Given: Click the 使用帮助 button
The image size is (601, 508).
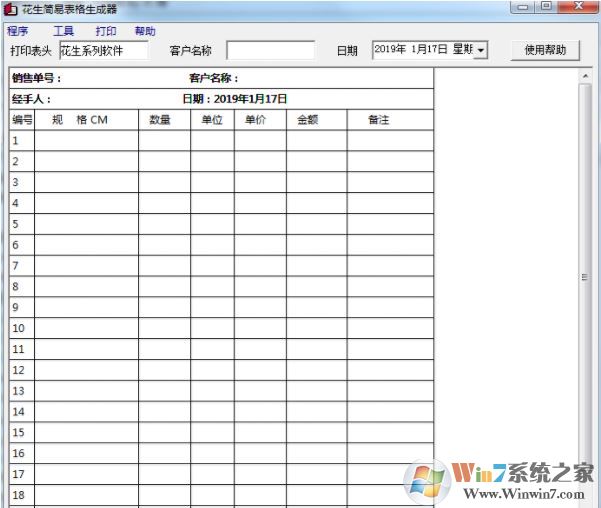Looking at the screenshot, I should 545,50.
